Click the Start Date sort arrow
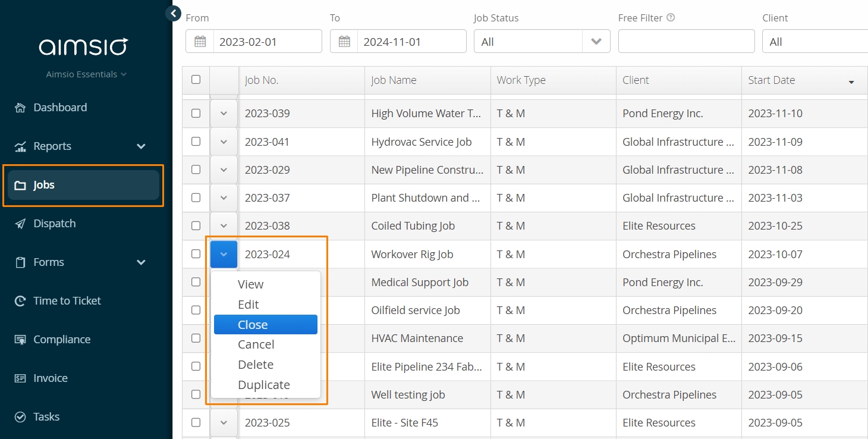Viewport: 868px width, 439px height. point(851,82)
